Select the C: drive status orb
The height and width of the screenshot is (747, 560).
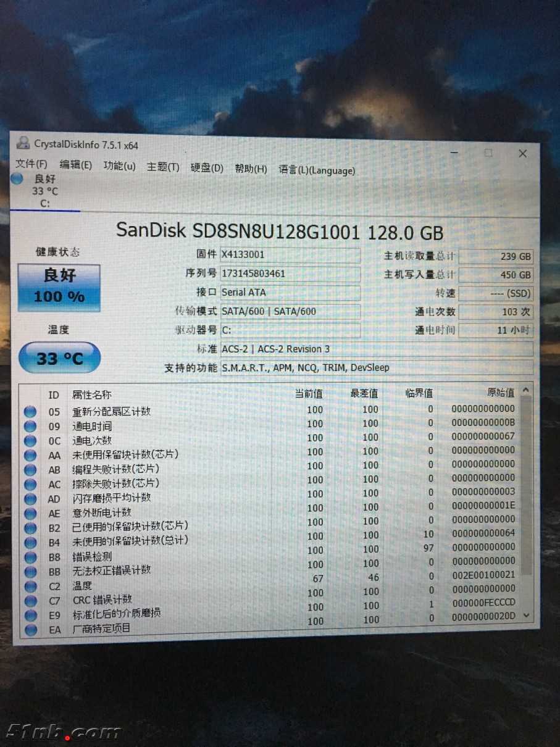tap(17, 178)
